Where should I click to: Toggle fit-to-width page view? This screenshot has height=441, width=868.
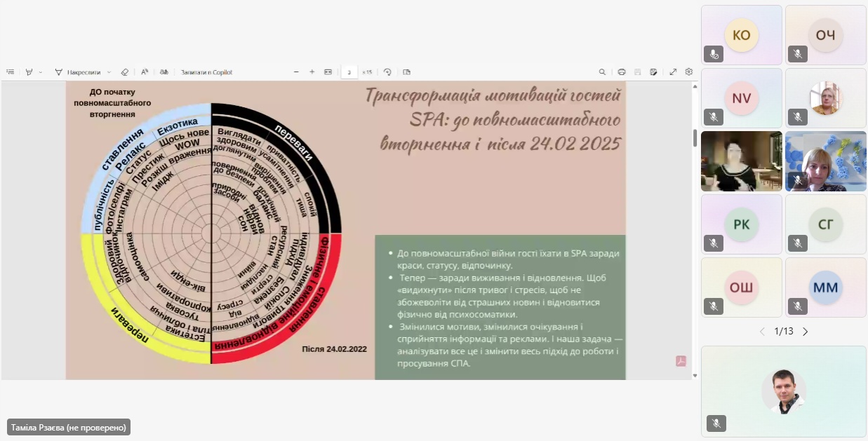[x=328, y=72]
